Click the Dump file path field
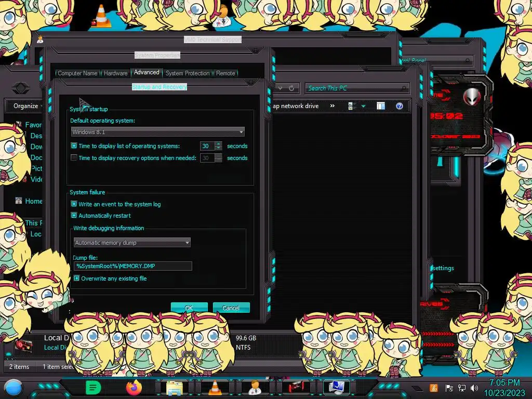 pyautogui.click(x=132, y=266)
